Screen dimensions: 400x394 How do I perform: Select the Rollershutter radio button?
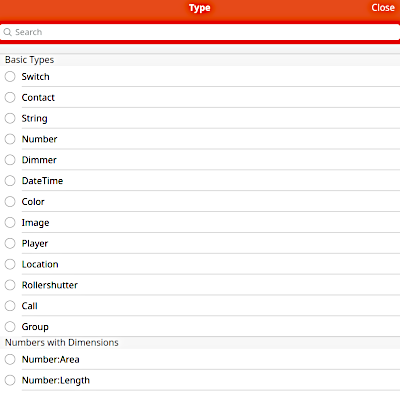point(10,285)
